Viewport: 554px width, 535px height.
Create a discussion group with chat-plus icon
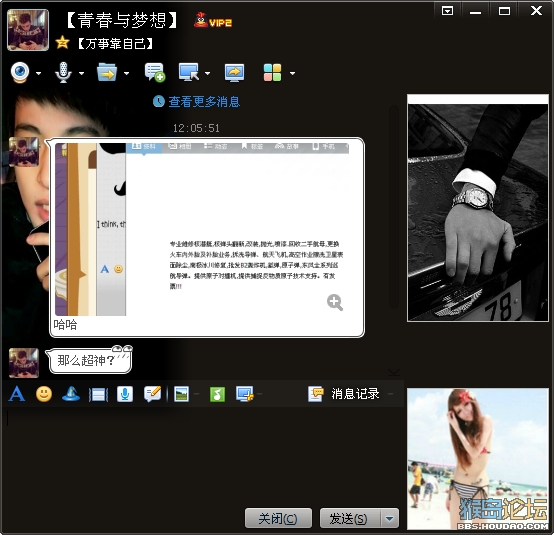click(x=155, y=72)
